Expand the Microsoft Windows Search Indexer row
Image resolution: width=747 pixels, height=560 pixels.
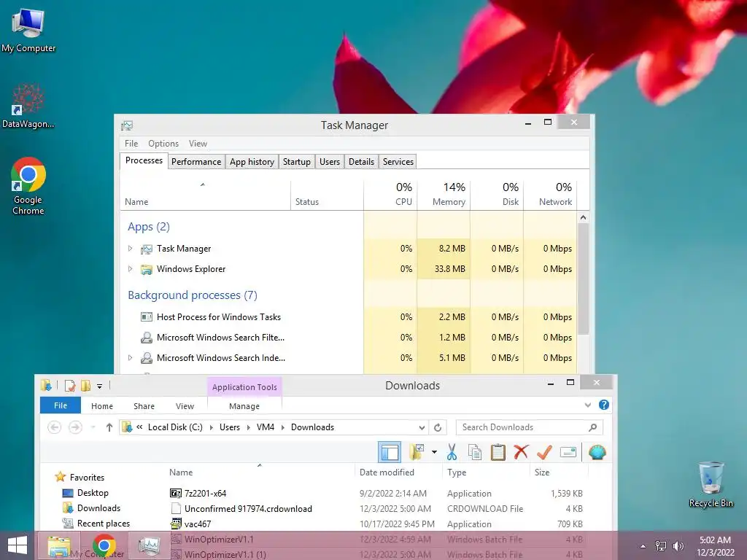pyautogui.click(x=130, y=357)
